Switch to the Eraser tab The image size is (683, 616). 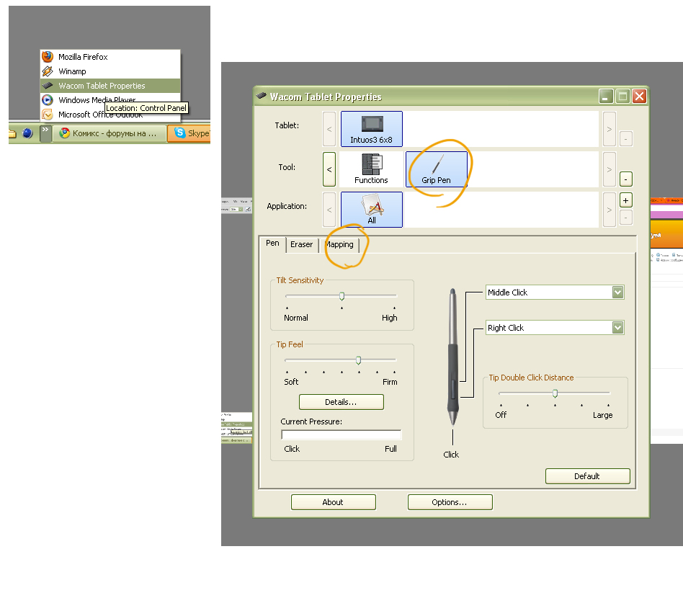[301, 245]
